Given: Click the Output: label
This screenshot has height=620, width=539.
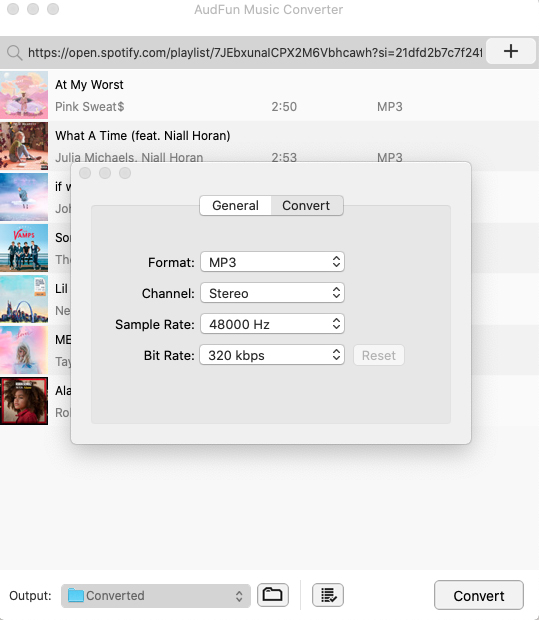Looking at the screenshot, I should (x=30, y=595).
